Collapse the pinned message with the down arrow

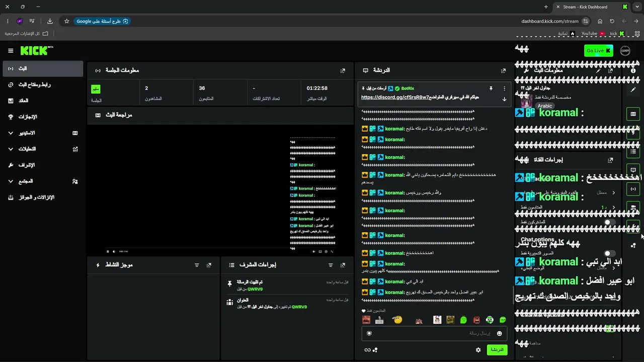[x=504, y=99]
